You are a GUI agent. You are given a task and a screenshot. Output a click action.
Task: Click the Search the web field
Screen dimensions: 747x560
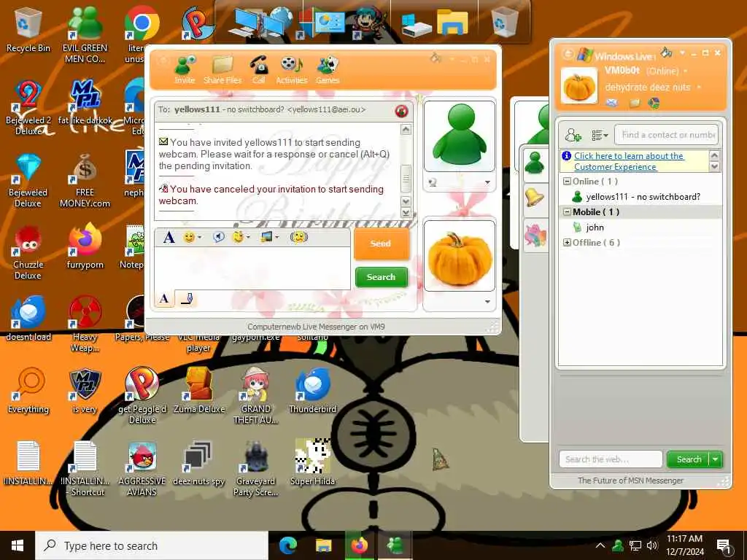[x=611, y=459]
